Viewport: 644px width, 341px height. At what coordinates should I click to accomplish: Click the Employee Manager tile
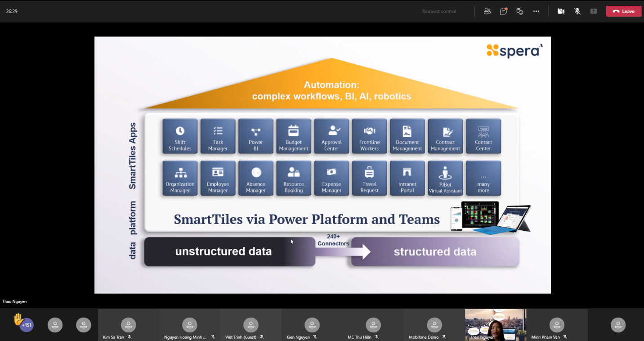218,178
